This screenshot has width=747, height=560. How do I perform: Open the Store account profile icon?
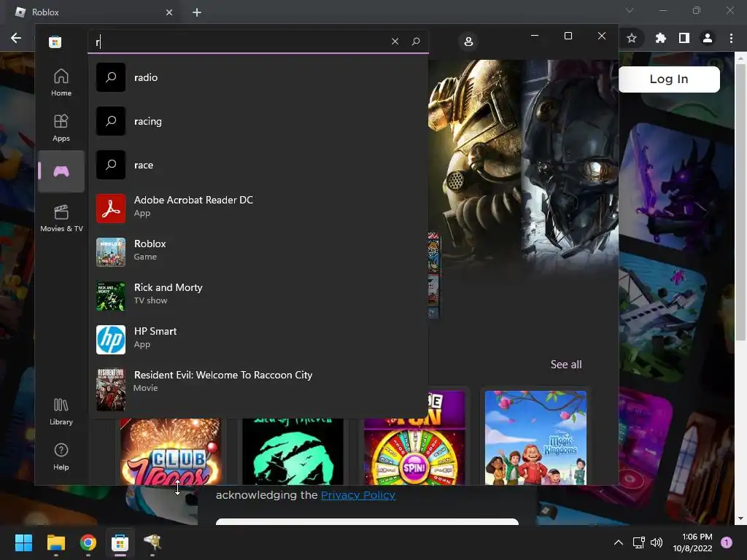[x=469, y=42]
